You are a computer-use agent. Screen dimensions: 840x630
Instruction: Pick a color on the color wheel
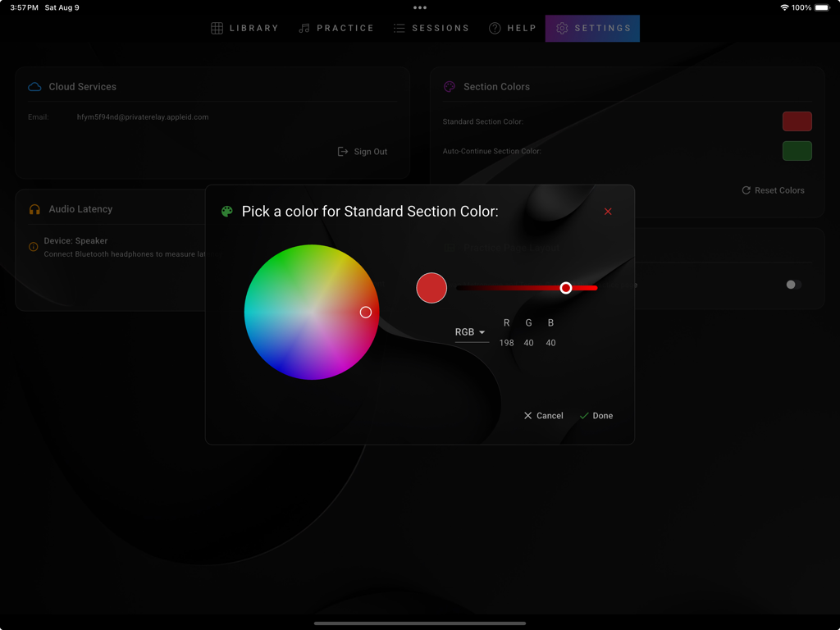pyautogui.click(x=366, y=312)
